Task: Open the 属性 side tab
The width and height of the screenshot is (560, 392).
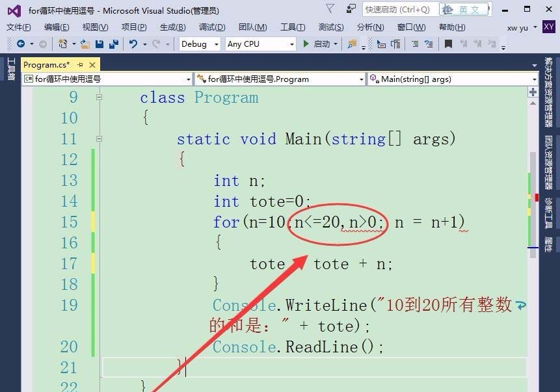Action: coord(548,244)
